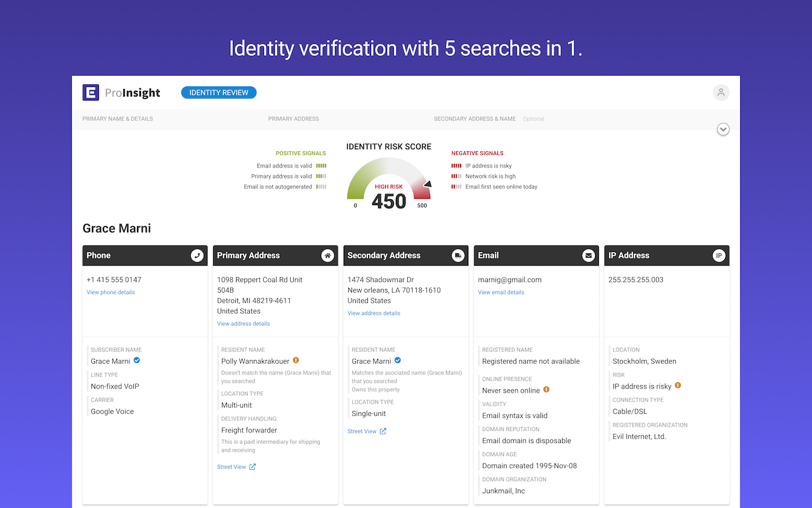Click the home icon in Primary Address header
812x508 pixels.
click(327, 255)
